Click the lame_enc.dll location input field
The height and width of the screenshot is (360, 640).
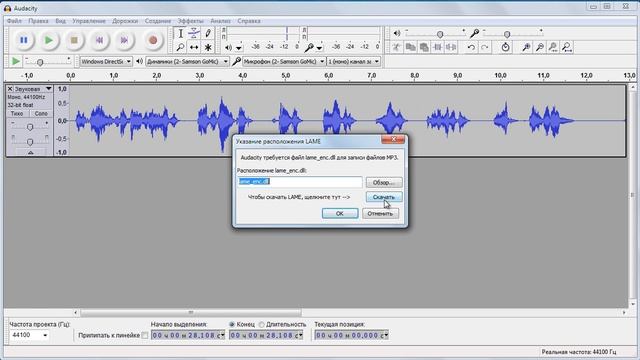[x=300, y=182]
